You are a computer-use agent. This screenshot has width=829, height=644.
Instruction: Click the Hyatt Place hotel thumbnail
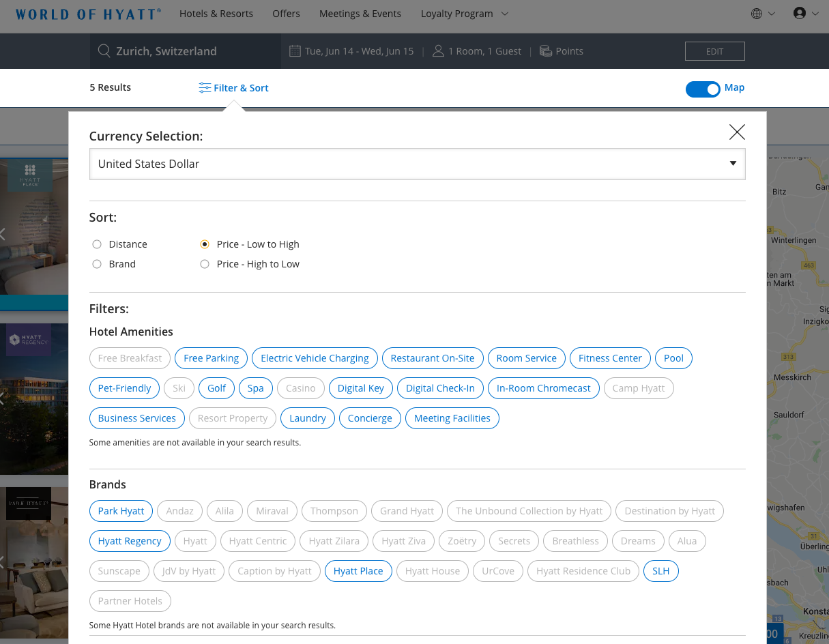34,226
